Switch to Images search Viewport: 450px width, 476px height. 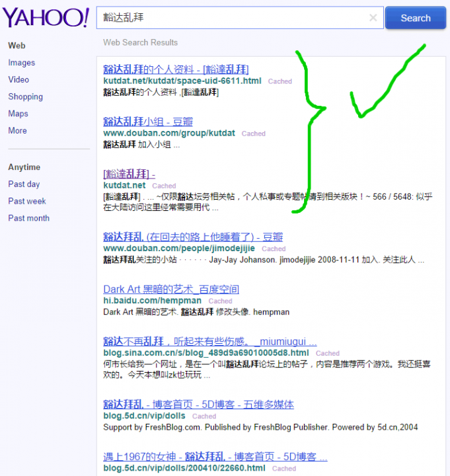click(22, 63)
